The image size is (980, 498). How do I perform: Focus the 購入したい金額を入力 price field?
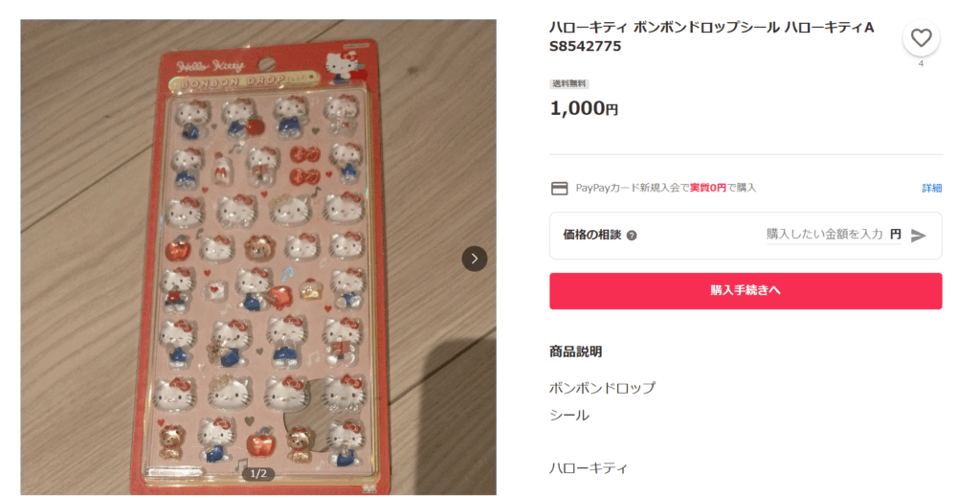click(824, 235)
